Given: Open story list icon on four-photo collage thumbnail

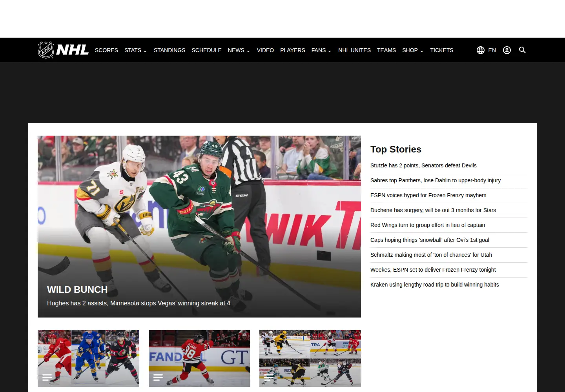Looking at the screenshot, I should point(269,377).
